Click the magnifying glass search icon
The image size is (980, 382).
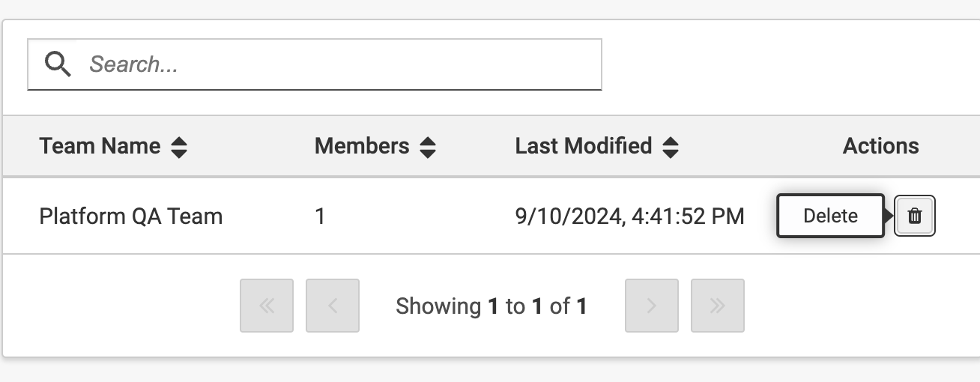pos(58,64)
